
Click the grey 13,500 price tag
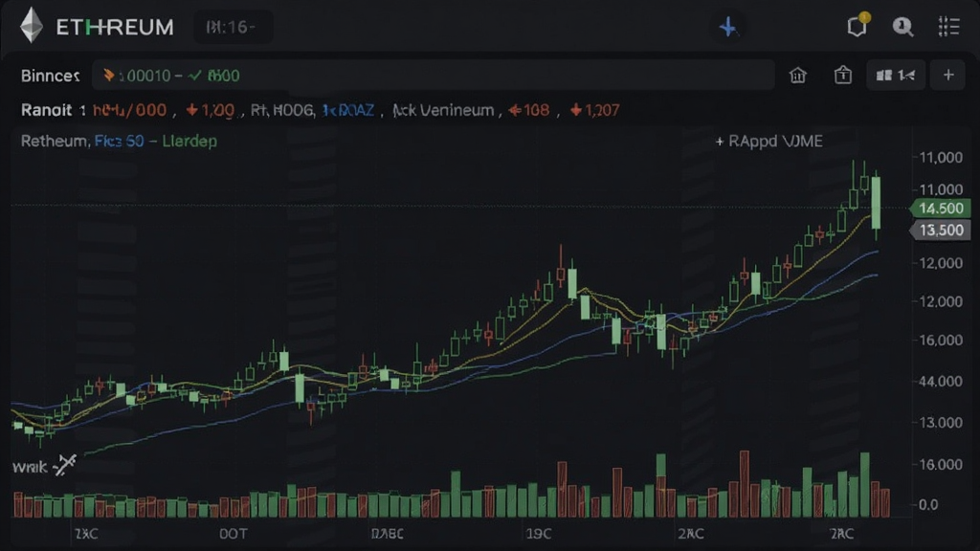pyautogui.click(x=941, y=231)
